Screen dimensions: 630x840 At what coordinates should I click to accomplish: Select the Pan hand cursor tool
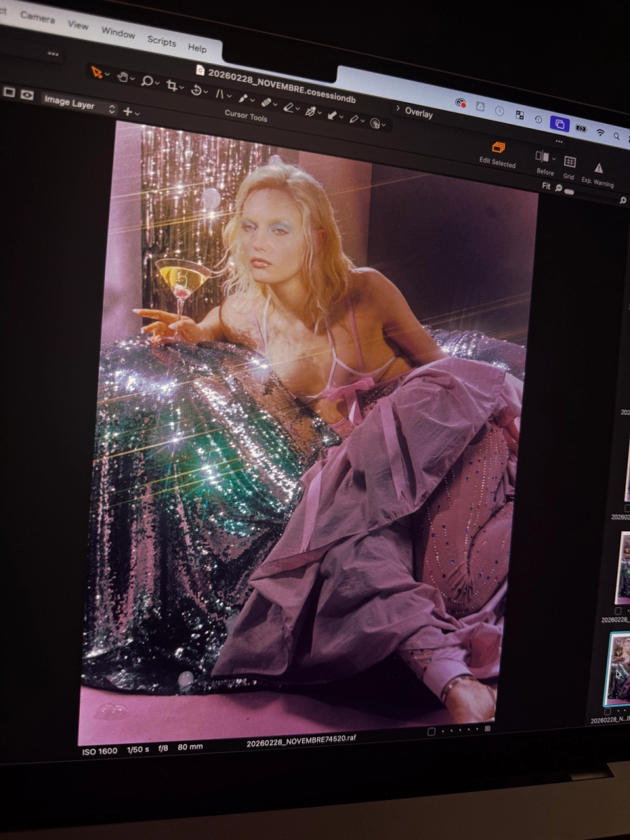tap(122, 76)
